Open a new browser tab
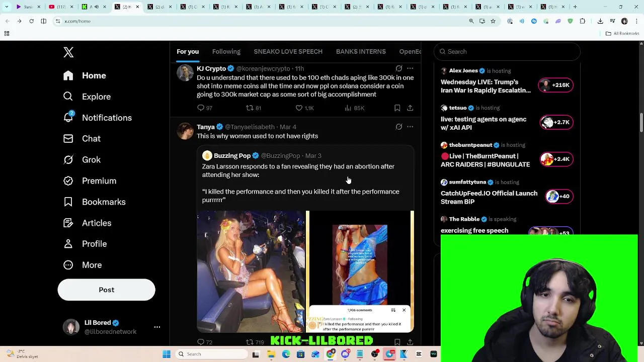The width and height of the screenshot is (644, 362). click(x=575, y=7)
